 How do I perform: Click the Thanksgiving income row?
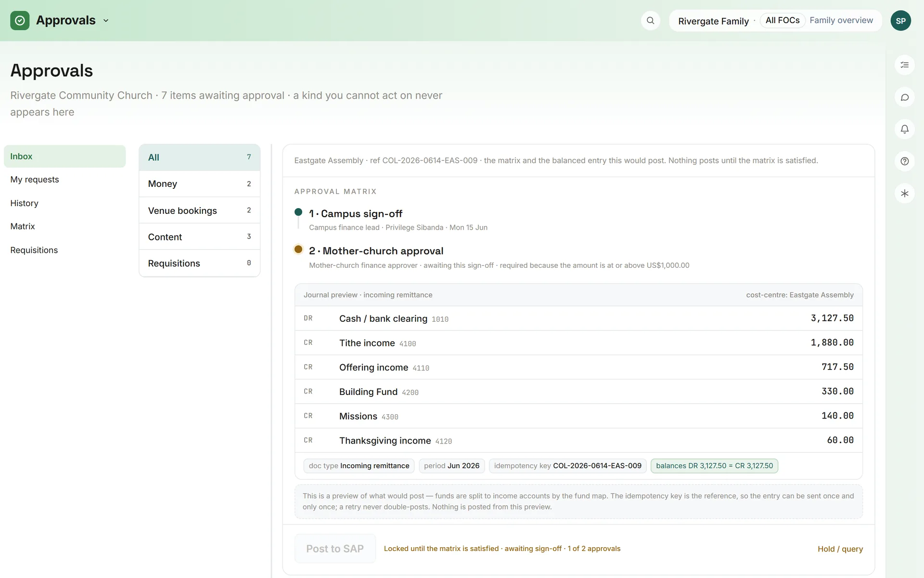click(578, 440)
